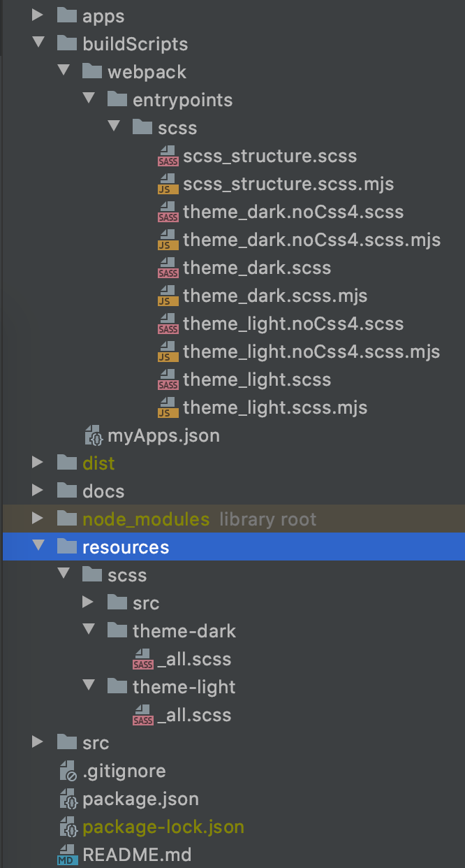The width and height of the screenshot is (465, 868).
Task: Click JS icon of theme_dark.scss.mjs
Action: [x=168, y=296]
